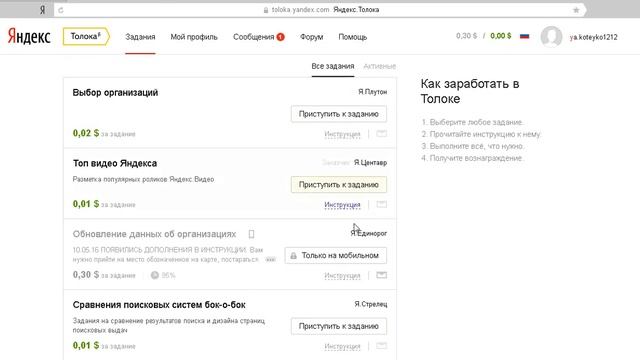Click the Я.Стрелец requester label
The width and height of the screenshot is (640, 360).
[371, 304]
